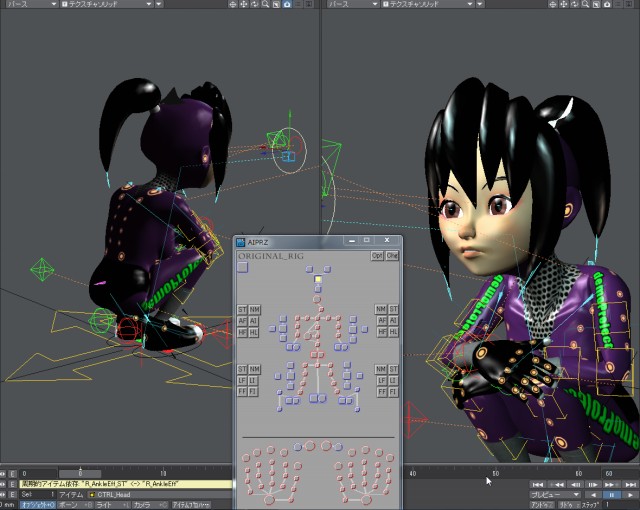The width and height of the screenshot is (640, 510).
Task: Click the right viewport center crosshair icon
Action: pyautogui.click(x=553, y=4)
